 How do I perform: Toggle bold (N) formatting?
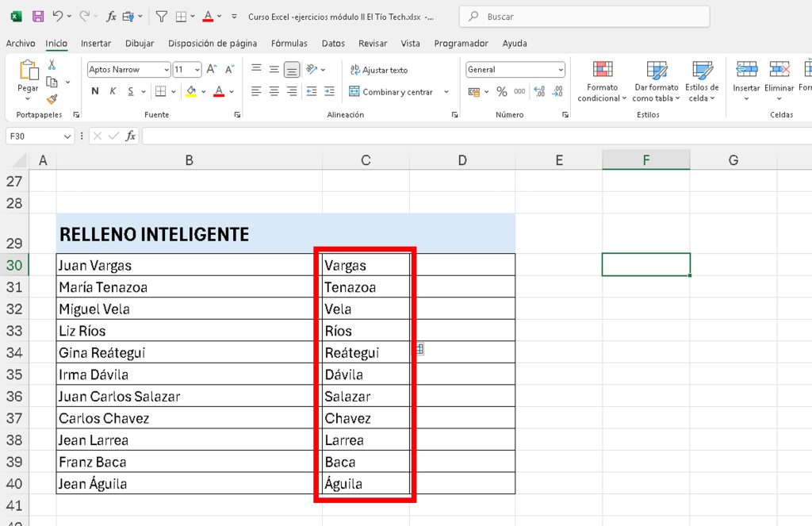(95, 91)
